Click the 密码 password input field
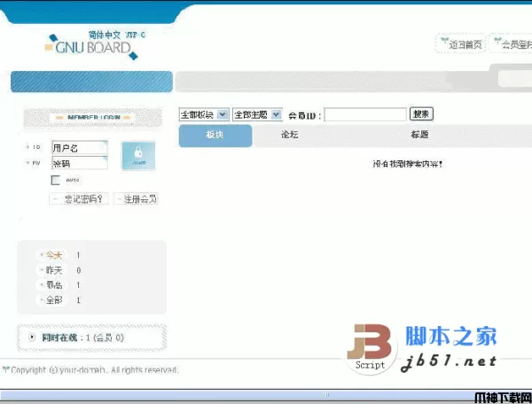Image resolution: width=532 pixels, height=404 pixels. [80, 163]
